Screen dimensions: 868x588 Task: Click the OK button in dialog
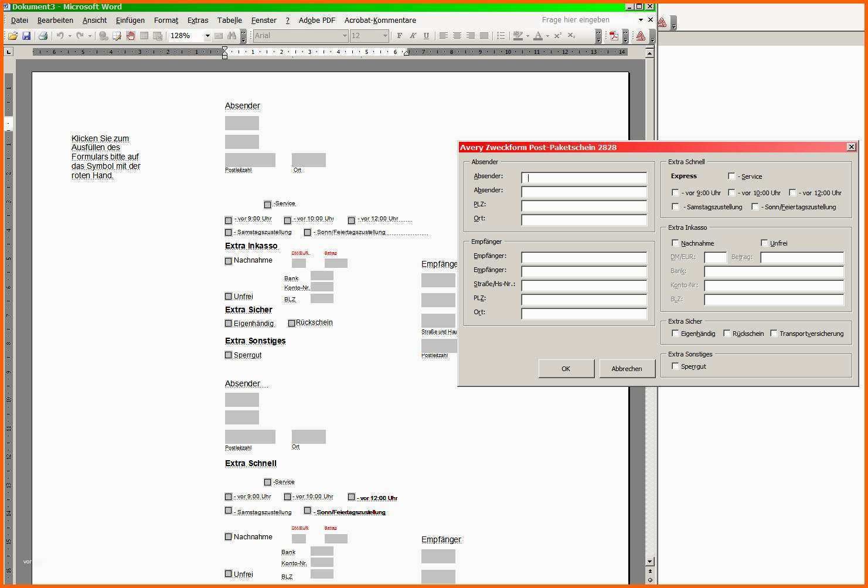click(x=566, y=369)
